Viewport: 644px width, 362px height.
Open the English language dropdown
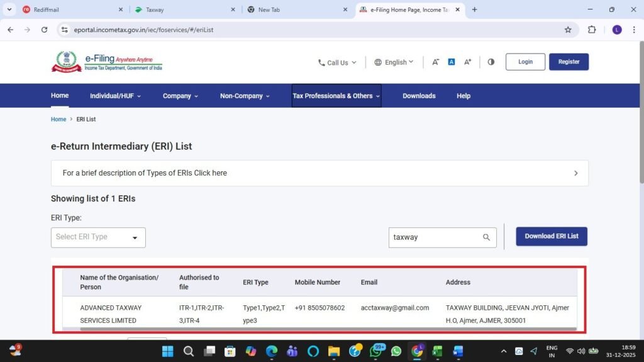click(394, 62)
